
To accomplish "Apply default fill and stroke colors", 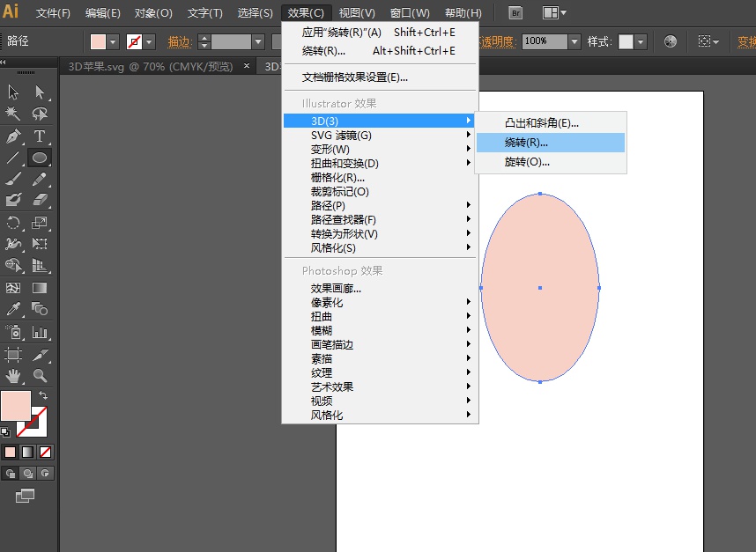I will point(7,432).
